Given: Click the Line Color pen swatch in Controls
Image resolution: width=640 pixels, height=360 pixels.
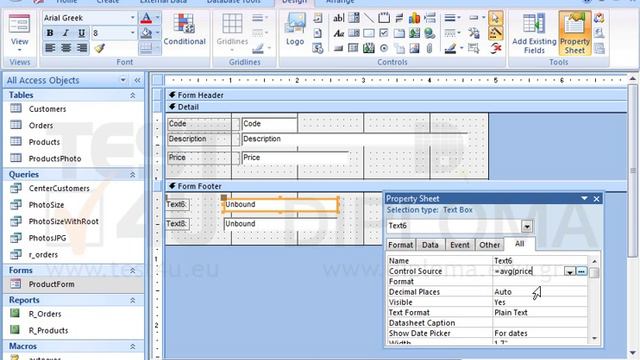Looking at the screenshot, I should (x=450, y=49).
